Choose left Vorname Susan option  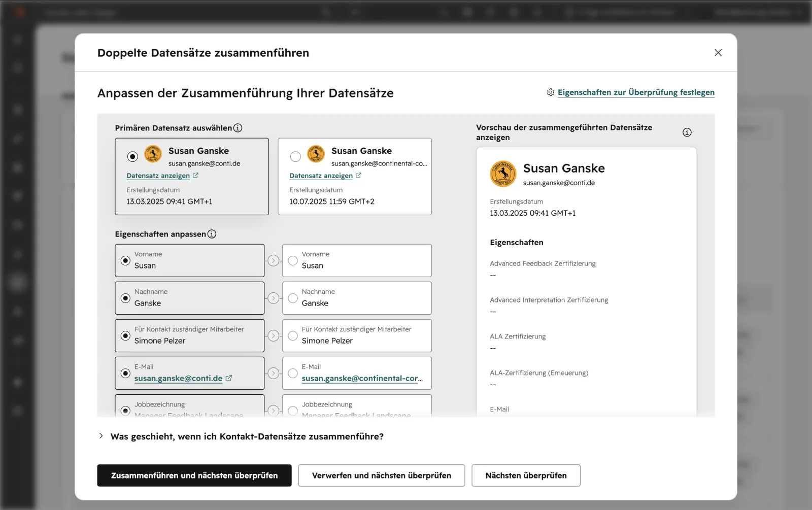coord(125,260)
